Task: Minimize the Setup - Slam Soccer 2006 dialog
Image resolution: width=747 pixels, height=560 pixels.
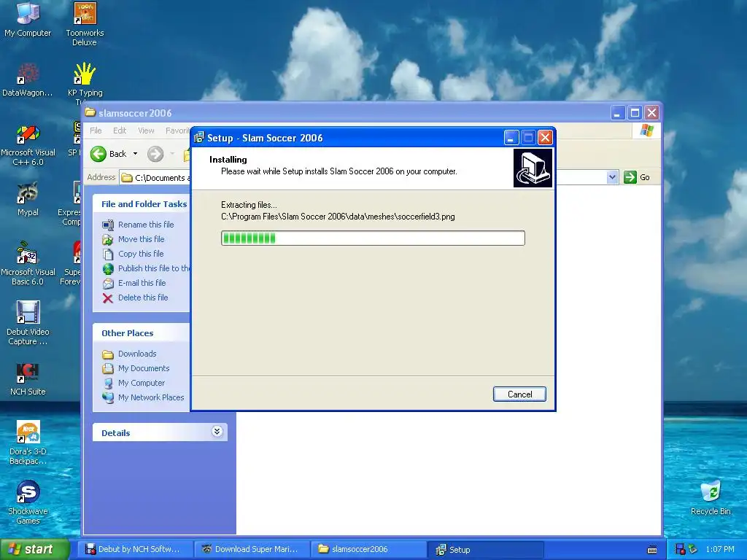Action: tap(511, 138)
